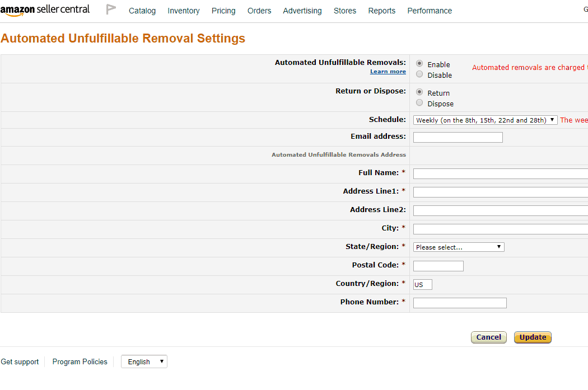Click the Cancel button

[x=489, y=337]
